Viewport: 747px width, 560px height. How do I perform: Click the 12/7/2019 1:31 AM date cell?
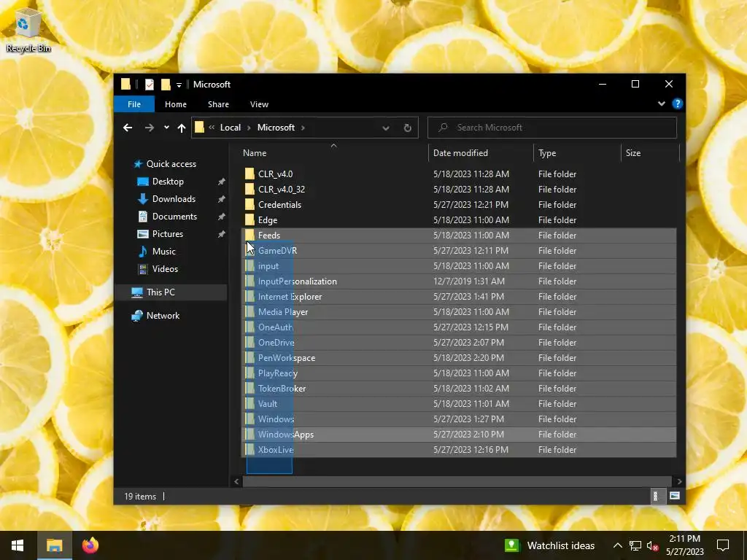(x=468, y=281)
